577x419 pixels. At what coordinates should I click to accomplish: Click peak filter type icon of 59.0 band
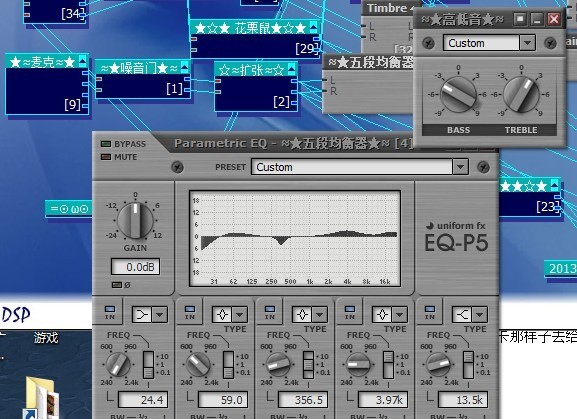point(222,315)
